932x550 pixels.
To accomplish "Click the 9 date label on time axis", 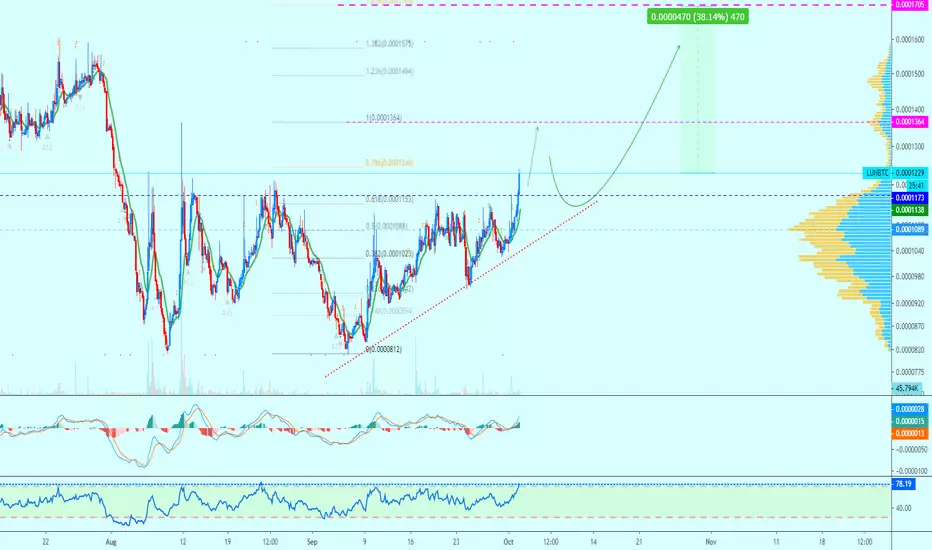I will pos(364,542).
